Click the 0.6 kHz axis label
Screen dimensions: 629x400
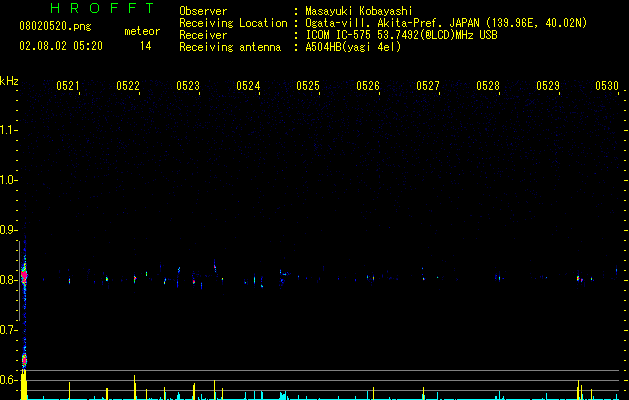8,380
